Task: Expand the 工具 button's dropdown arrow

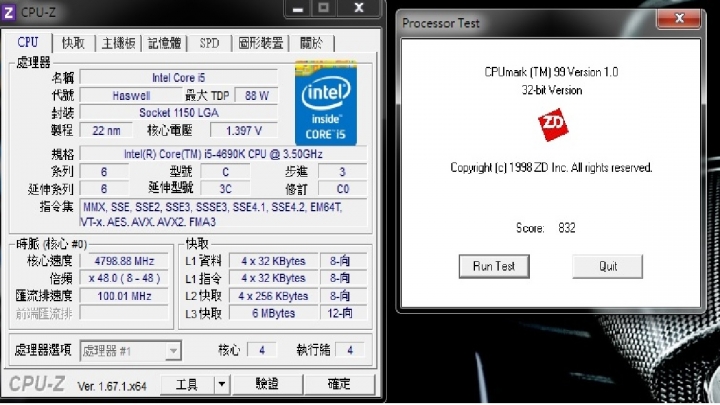Action: click(222, 384)
